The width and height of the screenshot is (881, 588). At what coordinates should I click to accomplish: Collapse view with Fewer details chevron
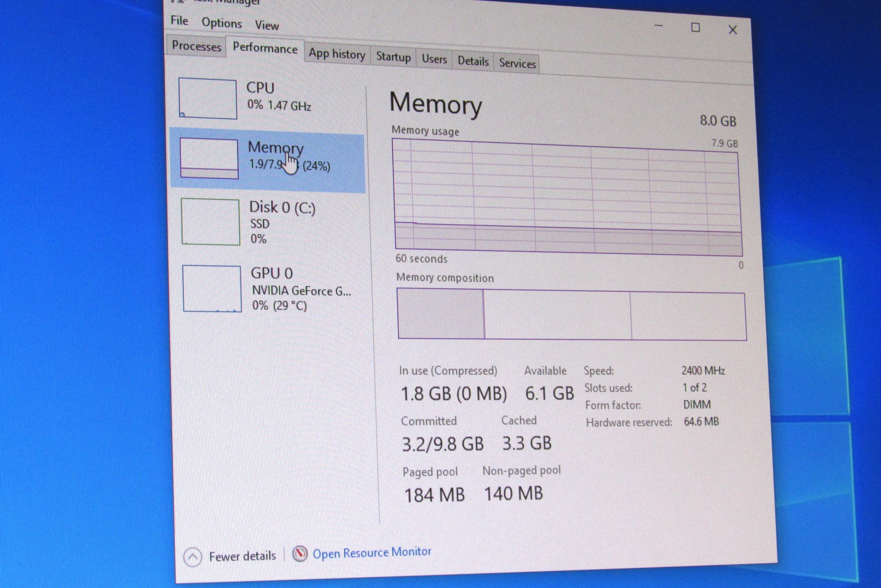[x=193, y=557]
